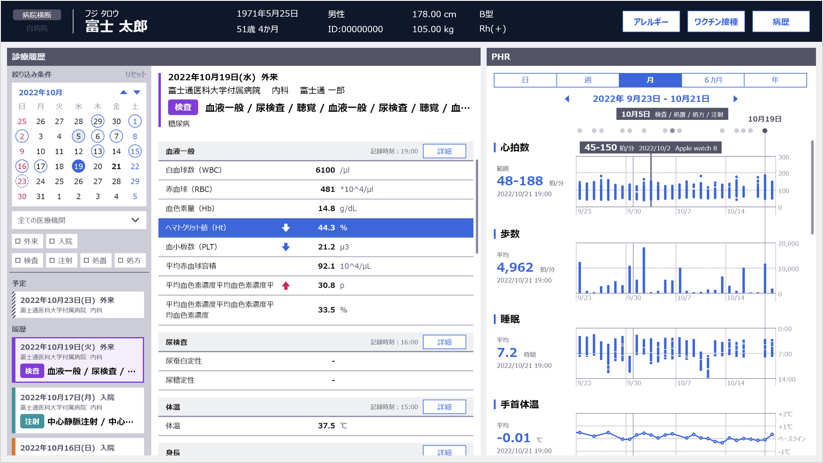Switch PHR view to 6カ月 tab
823x463 pixels.
713,80
